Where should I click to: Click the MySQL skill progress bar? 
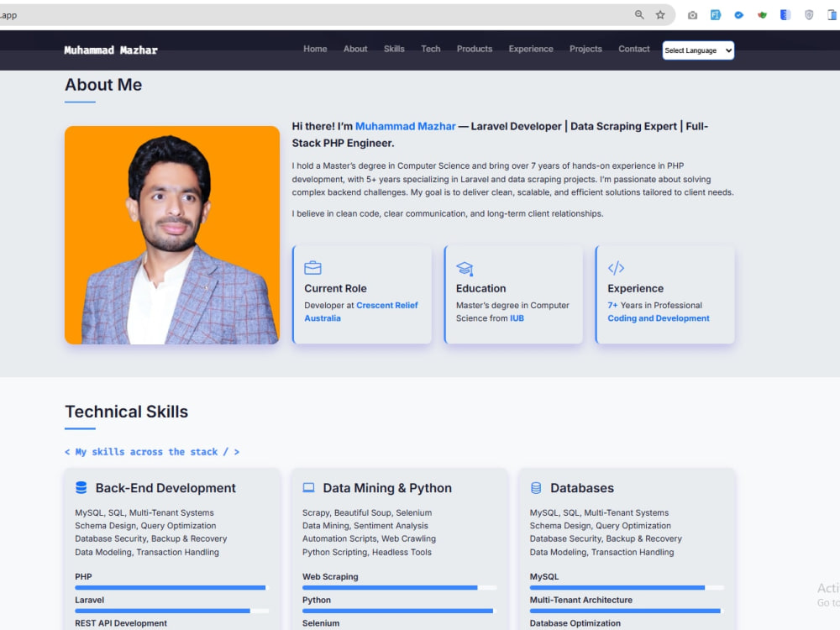coord(627,588)
